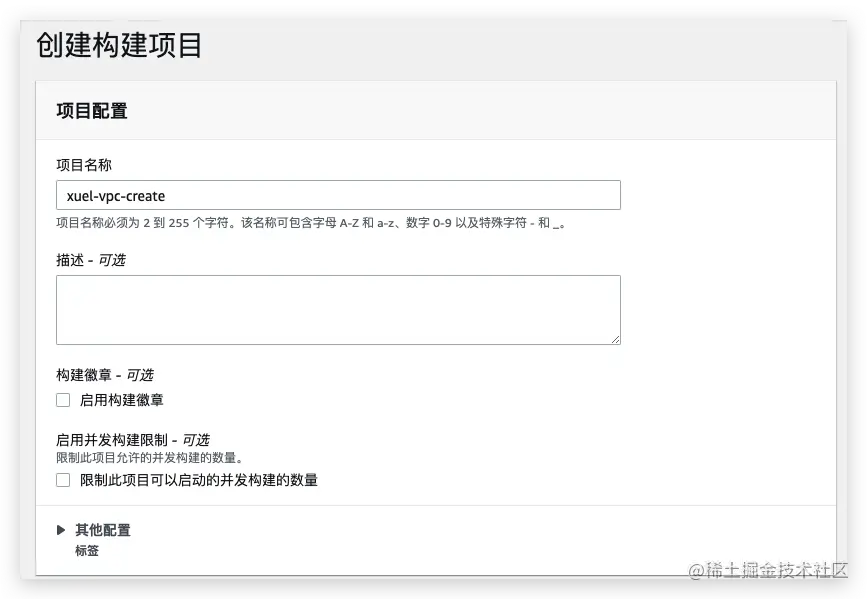Click the project name rule hint text
Viewport: 867px width, 599px height.
[x=311, y=223]
